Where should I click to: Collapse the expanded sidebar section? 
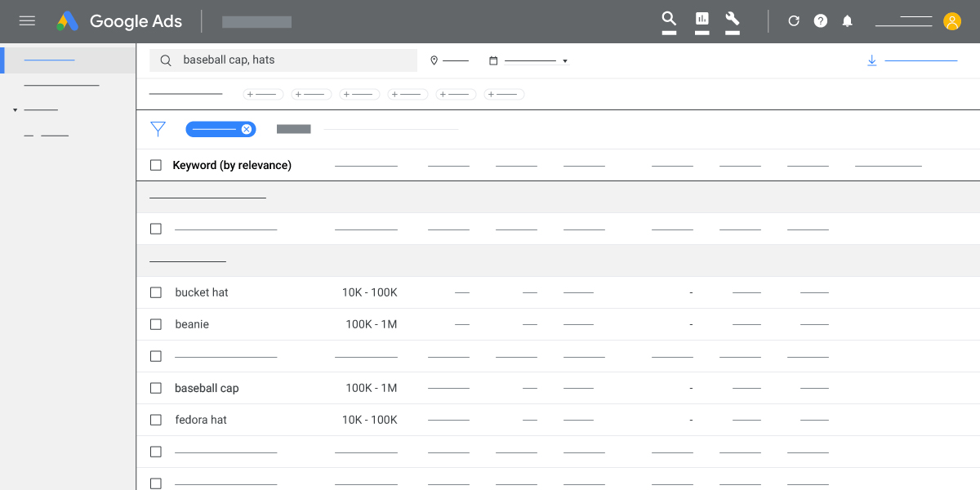[x=15, y=109]
